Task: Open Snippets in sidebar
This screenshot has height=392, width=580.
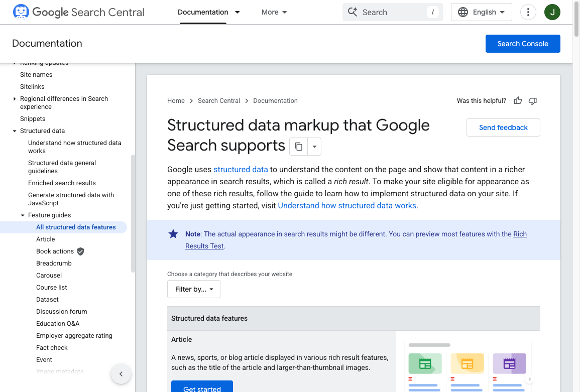Action: click(x=33, y=119)
